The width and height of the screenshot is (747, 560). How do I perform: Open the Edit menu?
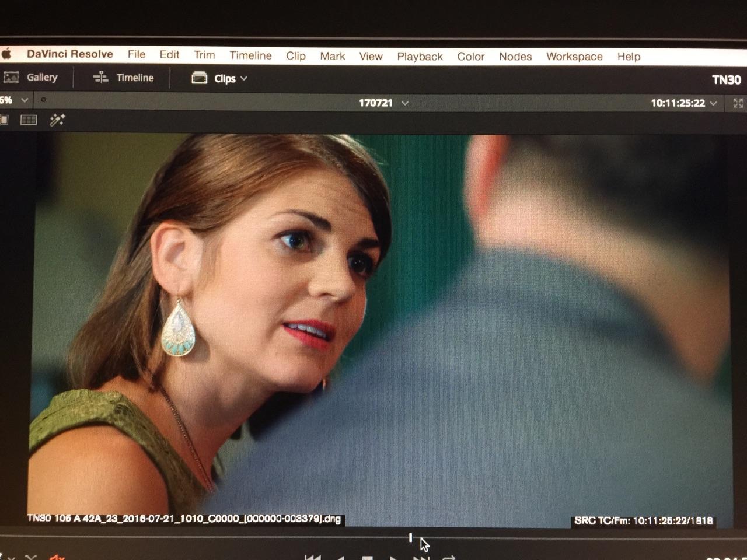[x=169, y=54]
